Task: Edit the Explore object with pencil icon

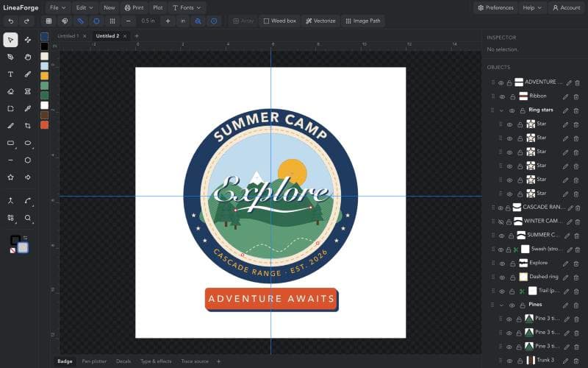Action: (565, 263)
